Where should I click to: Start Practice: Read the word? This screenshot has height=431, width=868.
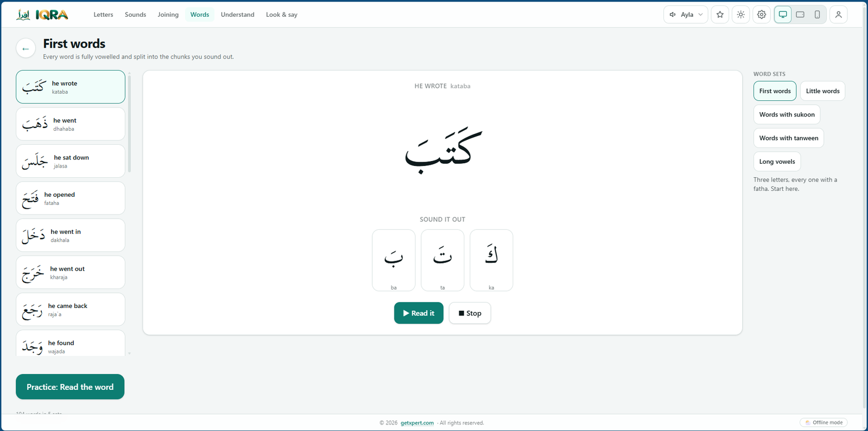click(70, 387)
